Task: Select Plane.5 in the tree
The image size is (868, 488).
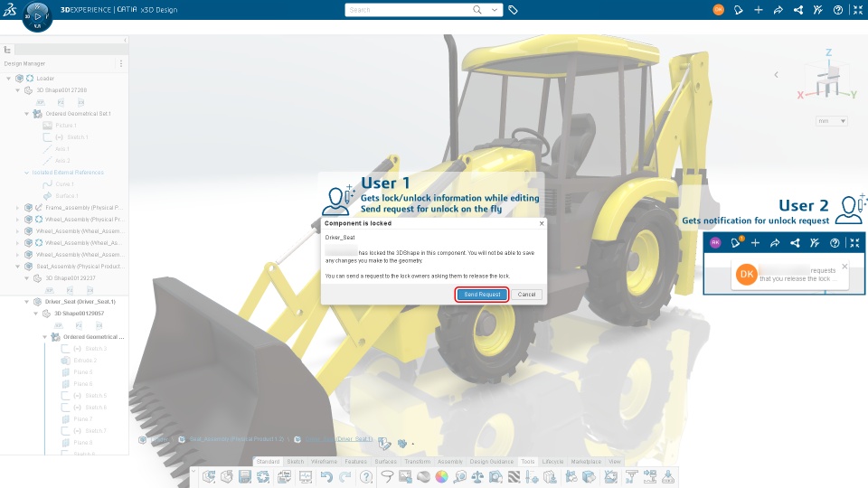Action: [x=83, y=372]
